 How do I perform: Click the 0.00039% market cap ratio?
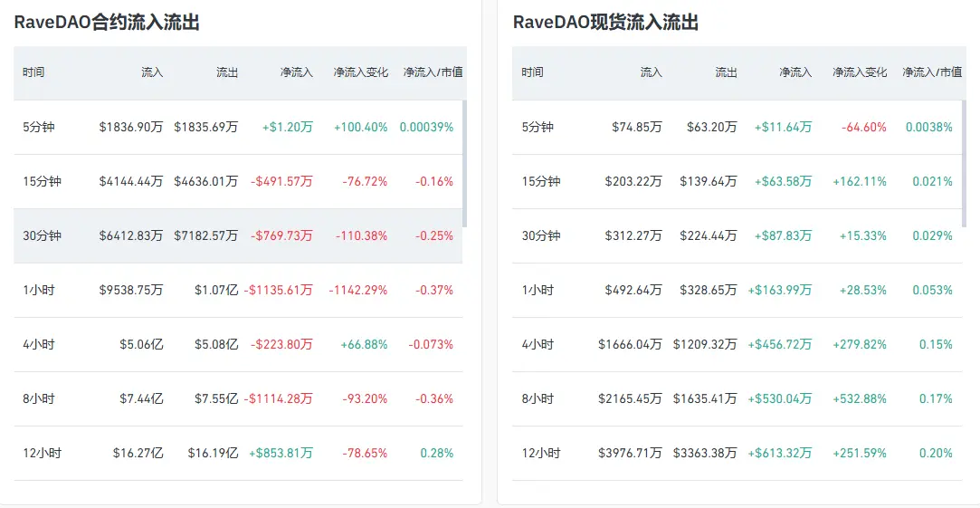pos(427,127)
